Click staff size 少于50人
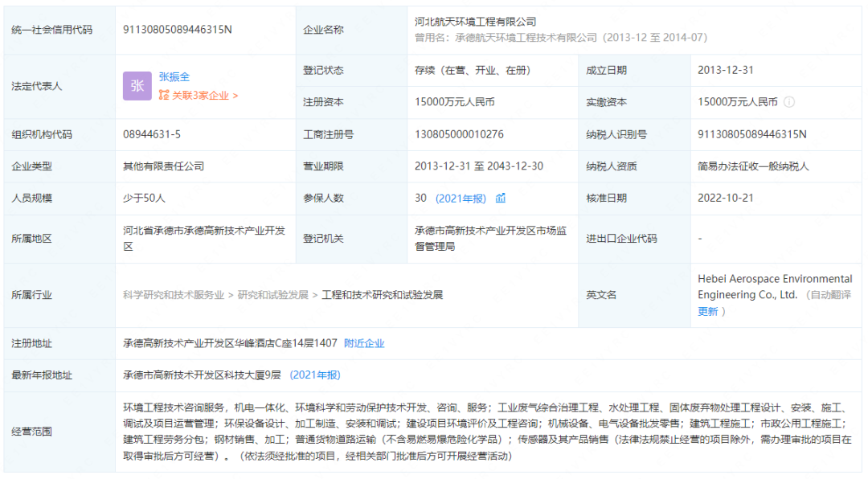The image size is (868, 479). coord(144,199)
